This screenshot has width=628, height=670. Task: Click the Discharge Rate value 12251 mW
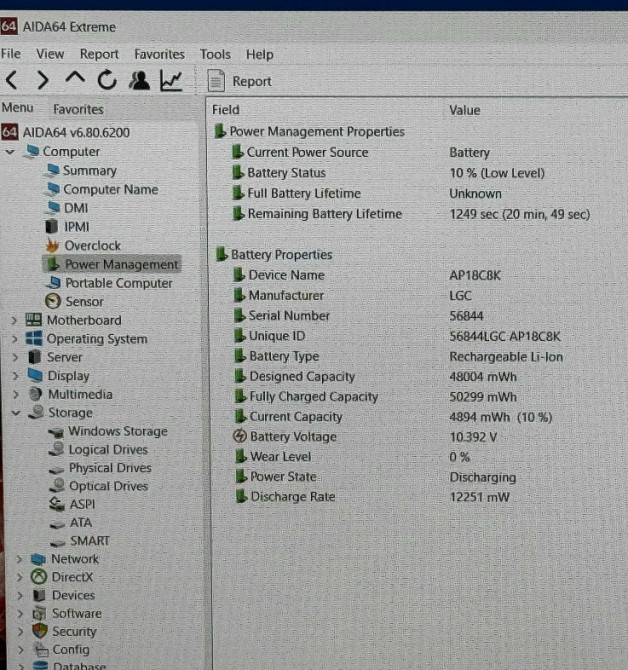479,497
